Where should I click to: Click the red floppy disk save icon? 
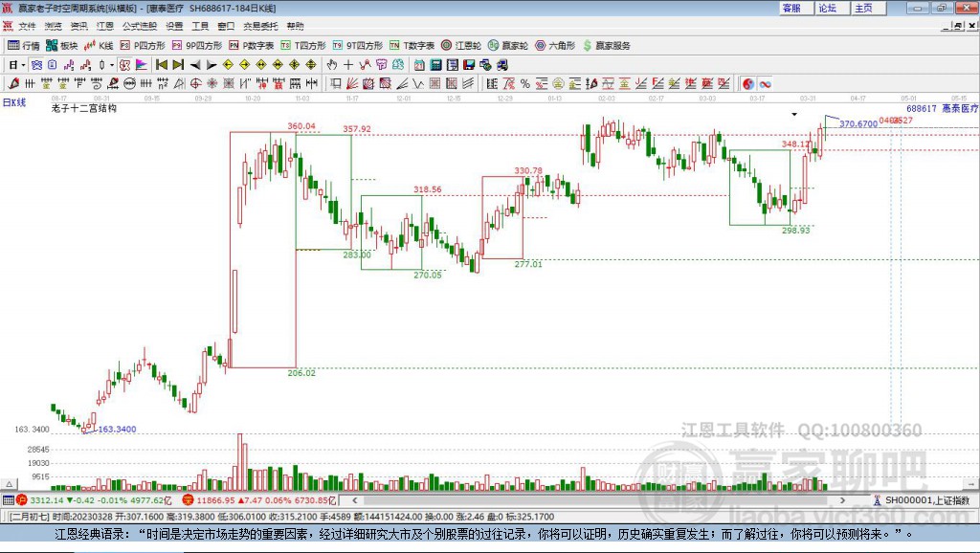tap(469, 65)
